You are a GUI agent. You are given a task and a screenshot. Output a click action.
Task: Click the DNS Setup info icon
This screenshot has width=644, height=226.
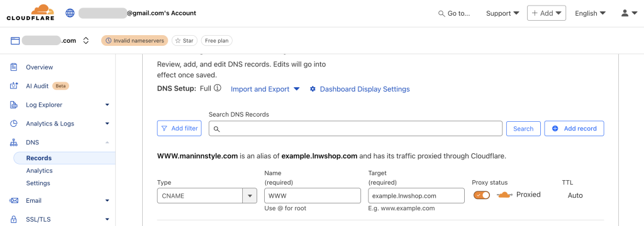(218, 88)
